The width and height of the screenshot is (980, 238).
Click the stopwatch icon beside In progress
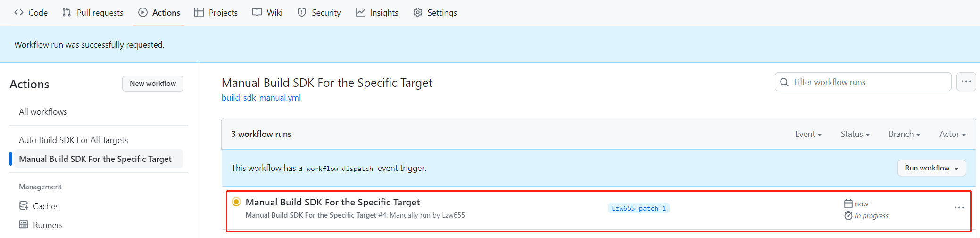point(848,216)
